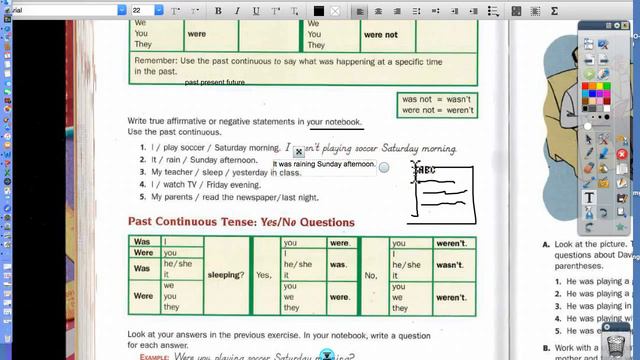Click the trash can at the bottom right
The height and width of the screenshot is (360, 640).
(616, 345)
